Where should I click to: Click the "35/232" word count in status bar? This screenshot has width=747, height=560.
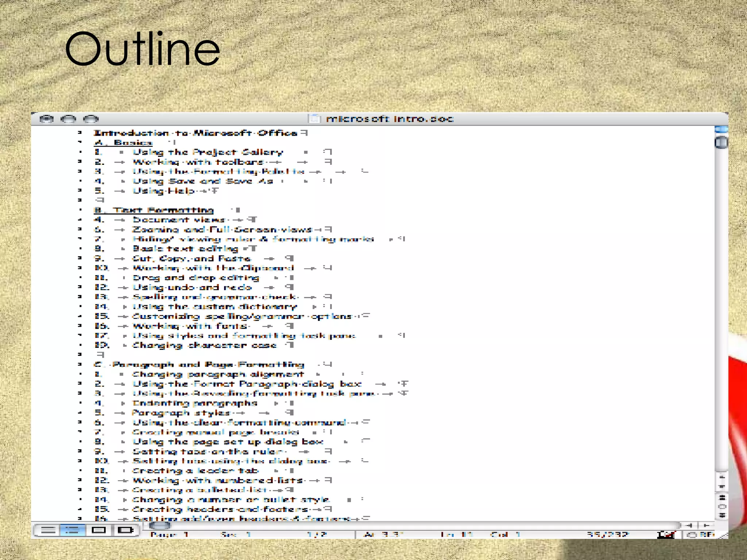(608, 534)
